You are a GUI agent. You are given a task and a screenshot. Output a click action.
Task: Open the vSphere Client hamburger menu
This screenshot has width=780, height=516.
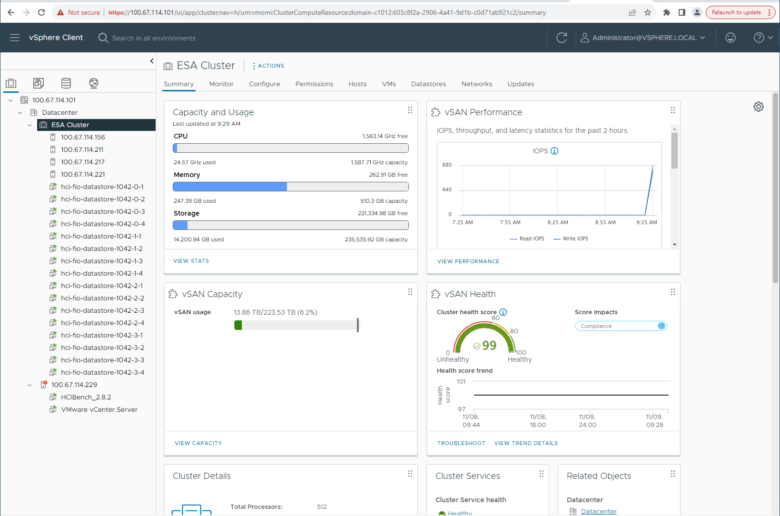pyautogui.click(x=14, y=38)
